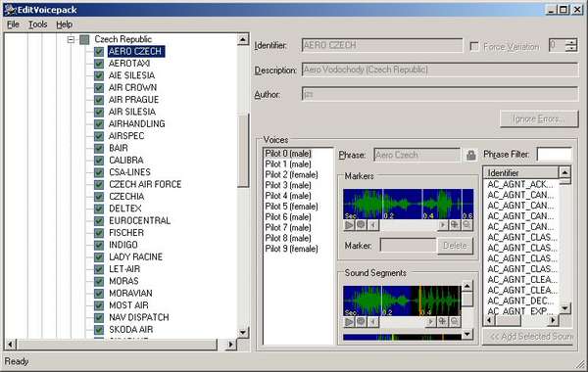The height and width of the screenshot is (372, 588).
Task: Click the Author text field
Action: (440, 94)
